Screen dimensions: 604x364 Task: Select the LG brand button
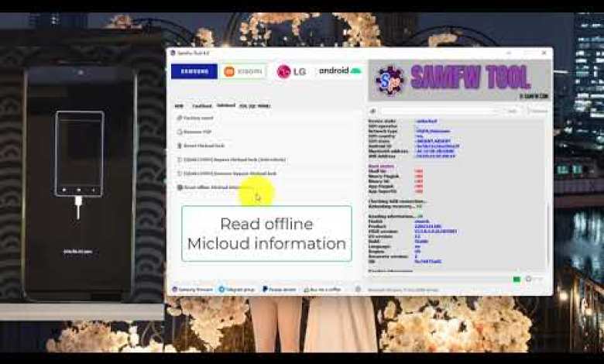point(291,71)
